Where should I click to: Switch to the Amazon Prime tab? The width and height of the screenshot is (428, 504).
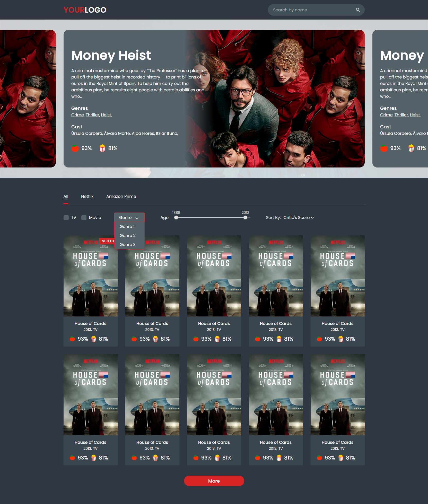point(121,196)
